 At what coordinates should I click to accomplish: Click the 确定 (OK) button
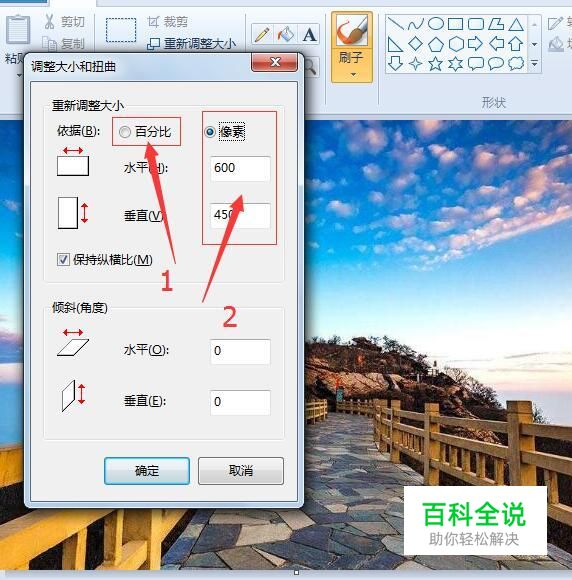[x=147, y=471]
